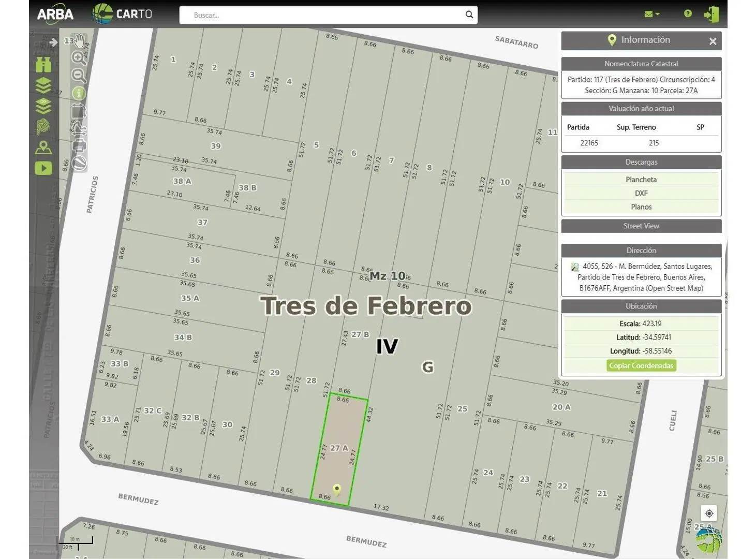Click the ARBA logo
The height and width of the screenshot is (559, 756).
click(55, 14)
